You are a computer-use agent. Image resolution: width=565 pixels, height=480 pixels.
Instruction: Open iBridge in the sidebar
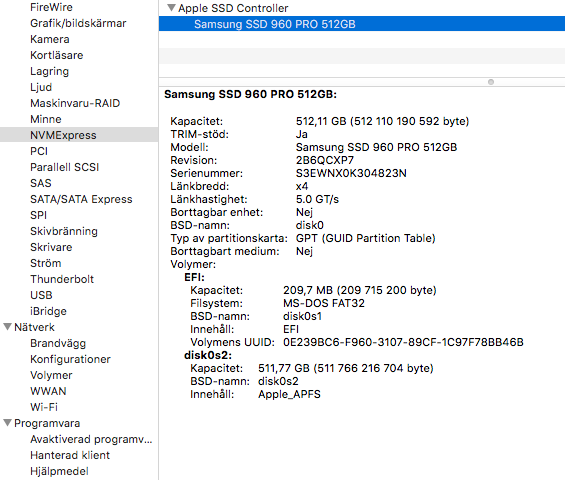(48, 311)
